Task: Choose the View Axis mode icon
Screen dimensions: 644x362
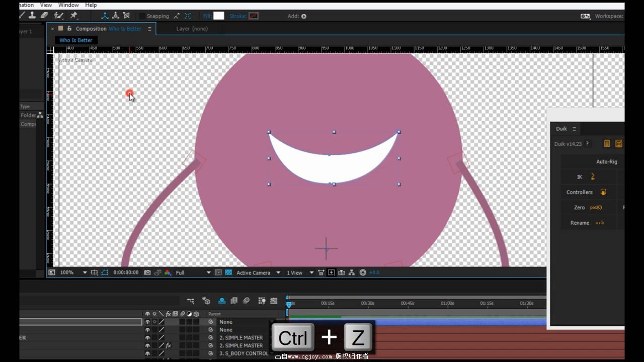Action: [126, 16]
